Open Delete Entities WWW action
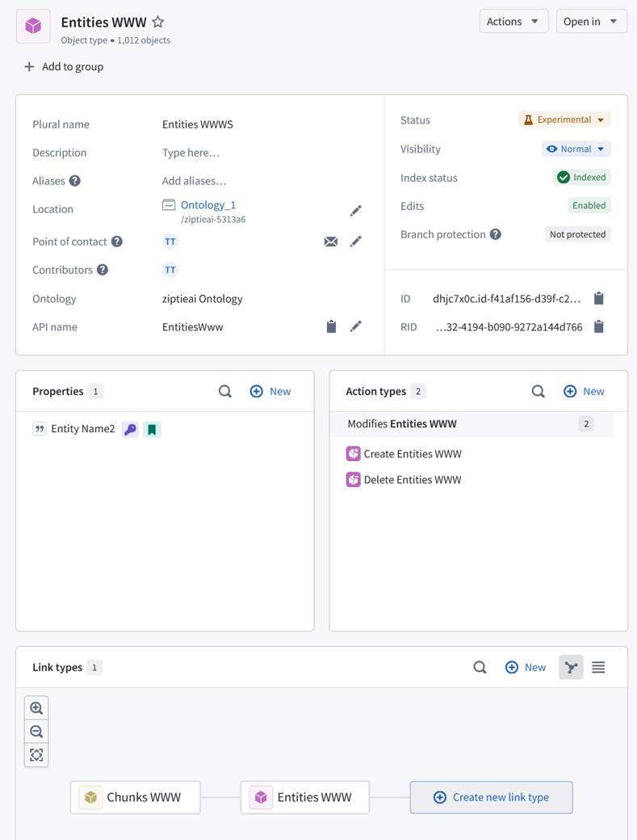 (x=404, y=480)
